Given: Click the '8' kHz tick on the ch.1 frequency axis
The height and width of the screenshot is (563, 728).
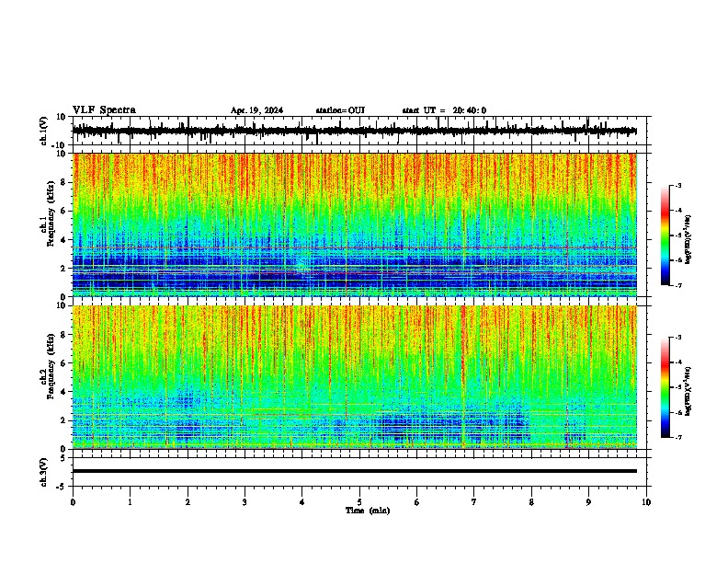Looking at the screenshot, I should click(x=64, y=182).
